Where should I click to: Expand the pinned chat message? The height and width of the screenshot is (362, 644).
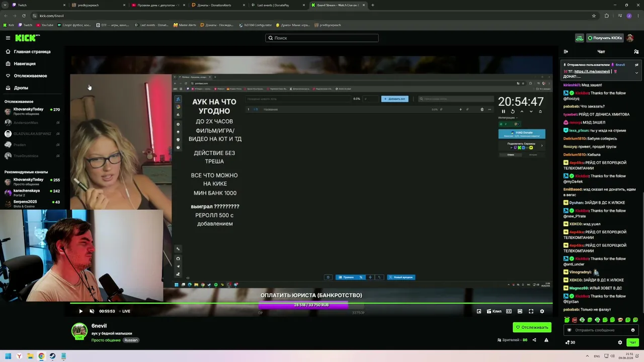click(x=636, y=73)
